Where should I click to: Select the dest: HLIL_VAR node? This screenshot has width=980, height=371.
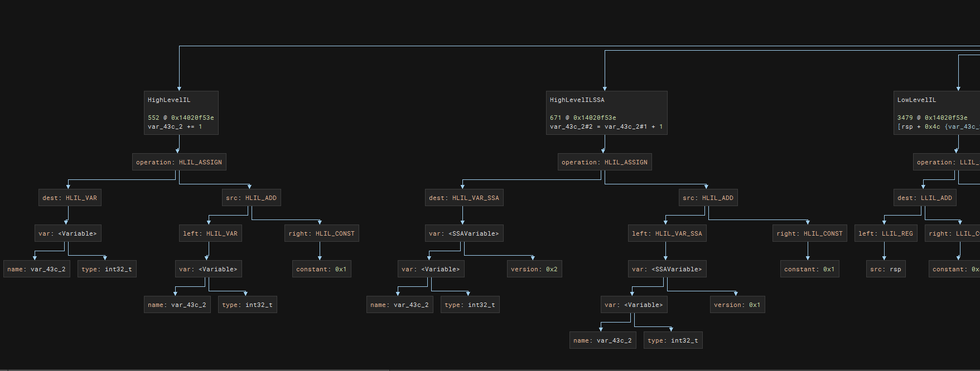(x=70, y=198)
